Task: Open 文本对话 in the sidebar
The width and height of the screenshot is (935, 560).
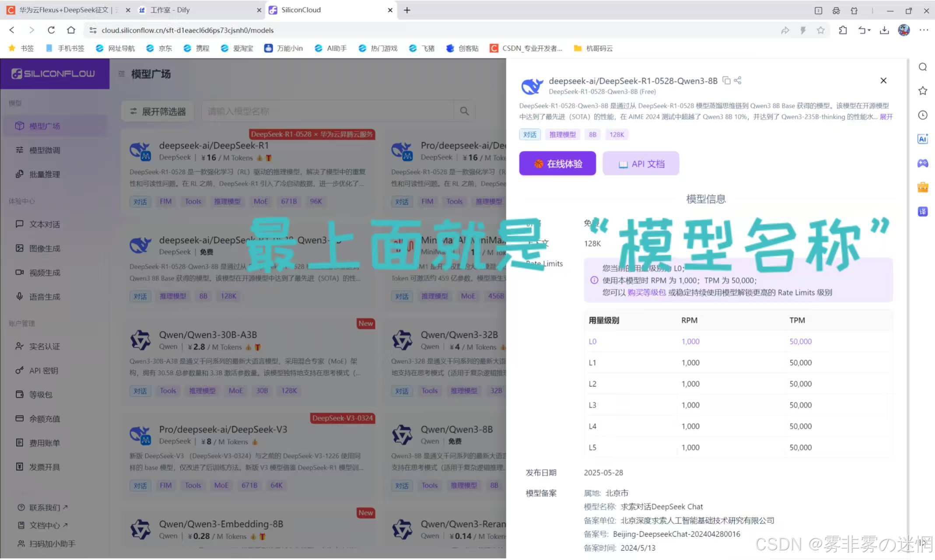Action: 55,224
